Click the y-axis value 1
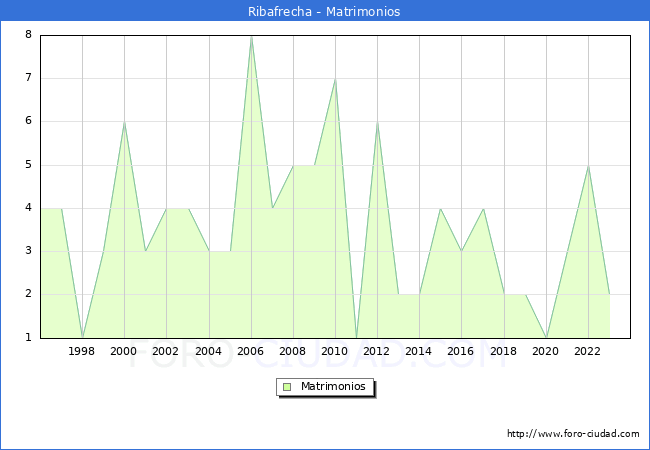The image size is (650, 450). pos(28,337)
